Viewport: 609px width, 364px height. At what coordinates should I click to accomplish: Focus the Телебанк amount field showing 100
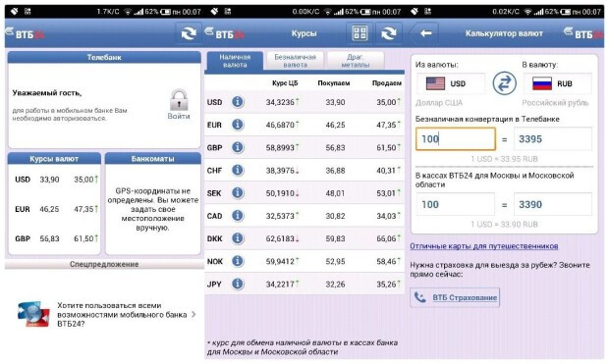point(456,138)
